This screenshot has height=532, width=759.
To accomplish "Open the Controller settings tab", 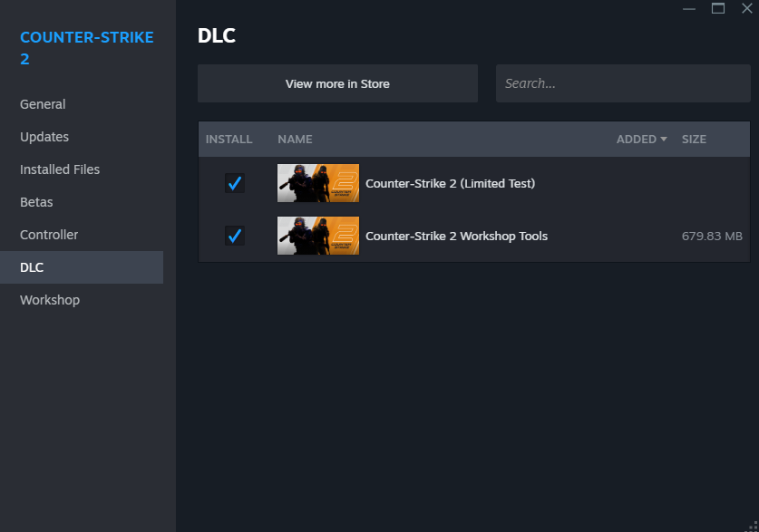I will click(49, 235).
